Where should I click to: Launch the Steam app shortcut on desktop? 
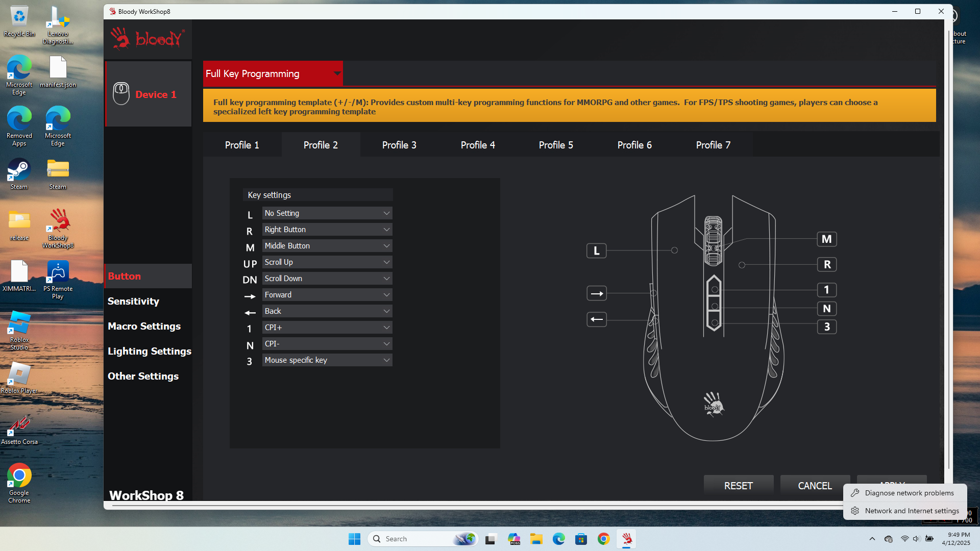tap(19, 174)
